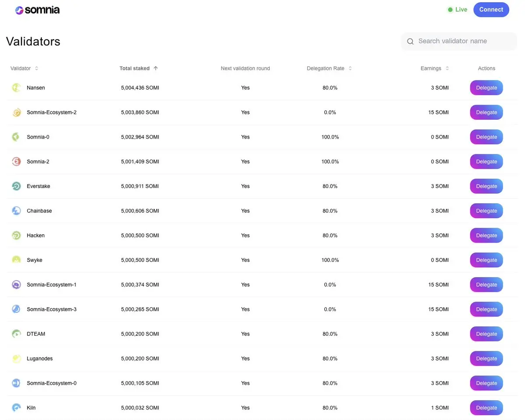The image size is (525, 420).
Task: Click the Next validation round header
Action: coord(245,68)
